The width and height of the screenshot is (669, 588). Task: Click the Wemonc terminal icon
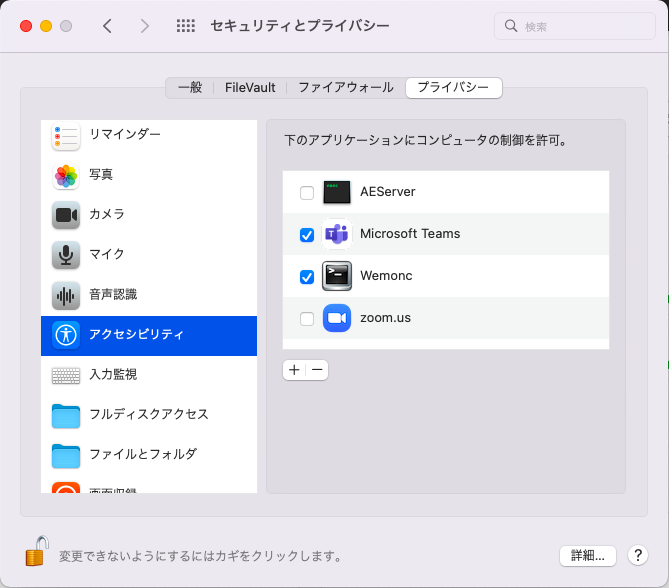(x=337, y=276)
